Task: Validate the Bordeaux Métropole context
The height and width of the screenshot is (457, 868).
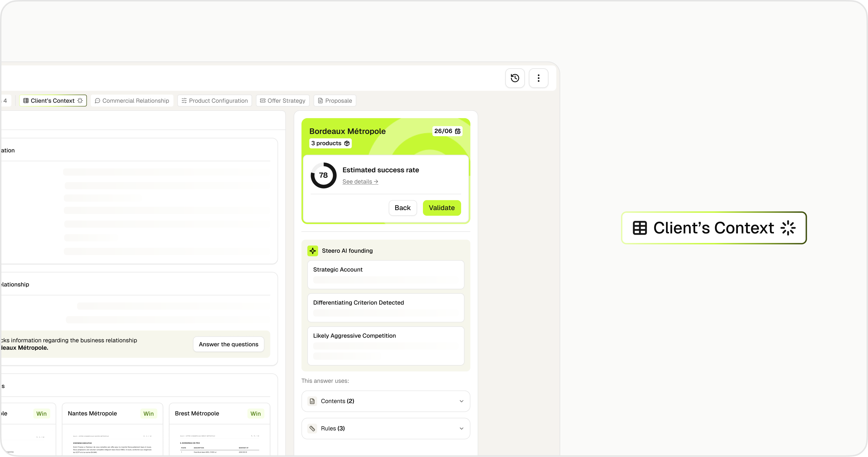Action: click(x=441, y=208)
